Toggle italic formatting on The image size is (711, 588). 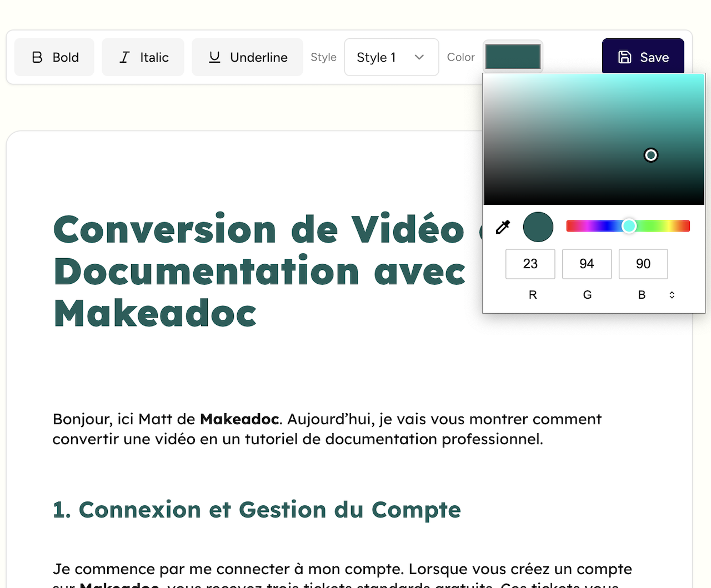(143, 57)
